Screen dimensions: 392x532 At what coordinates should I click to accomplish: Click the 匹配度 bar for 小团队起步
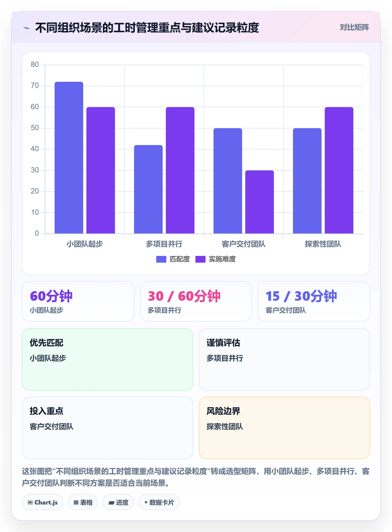[x=69, y=158]
